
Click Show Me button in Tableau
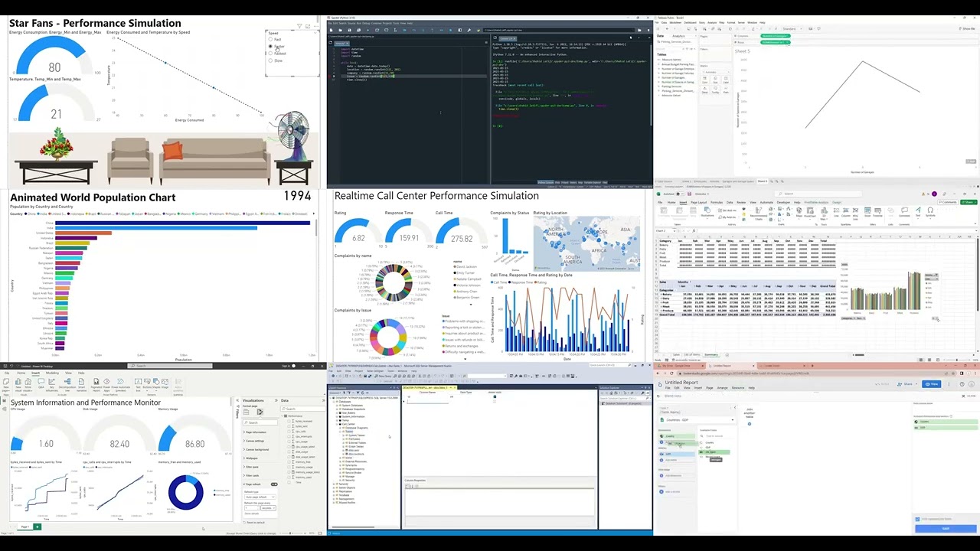968,28
